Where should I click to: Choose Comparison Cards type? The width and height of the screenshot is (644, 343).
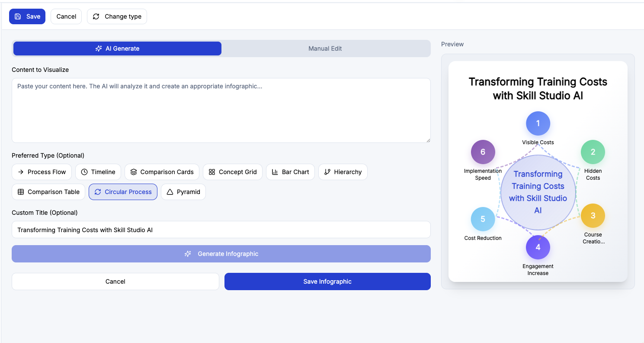tap(162, 172)
